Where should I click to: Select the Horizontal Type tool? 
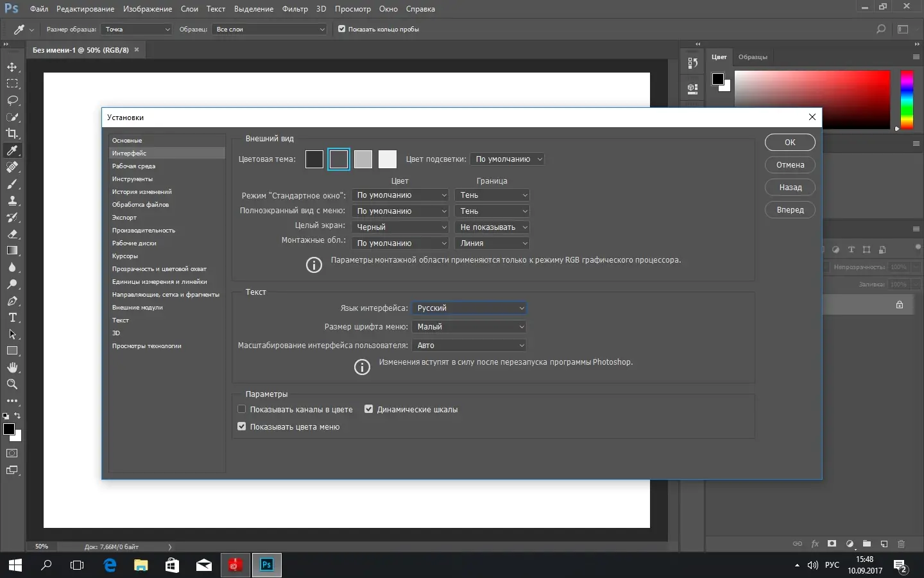(12, 317)
